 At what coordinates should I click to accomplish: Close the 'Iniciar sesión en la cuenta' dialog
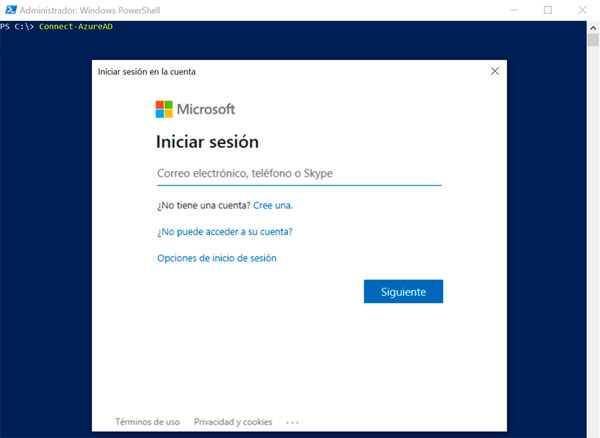coord(494,71)
